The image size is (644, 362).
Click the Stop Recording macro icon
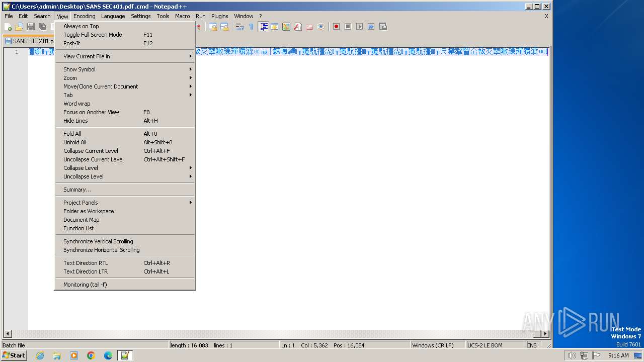tap(348, 27)
